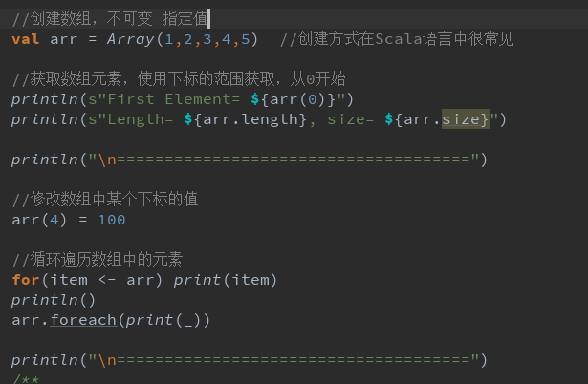Place cursor on 'Array' constructor call
588x384 pixels.
[130, 39]
